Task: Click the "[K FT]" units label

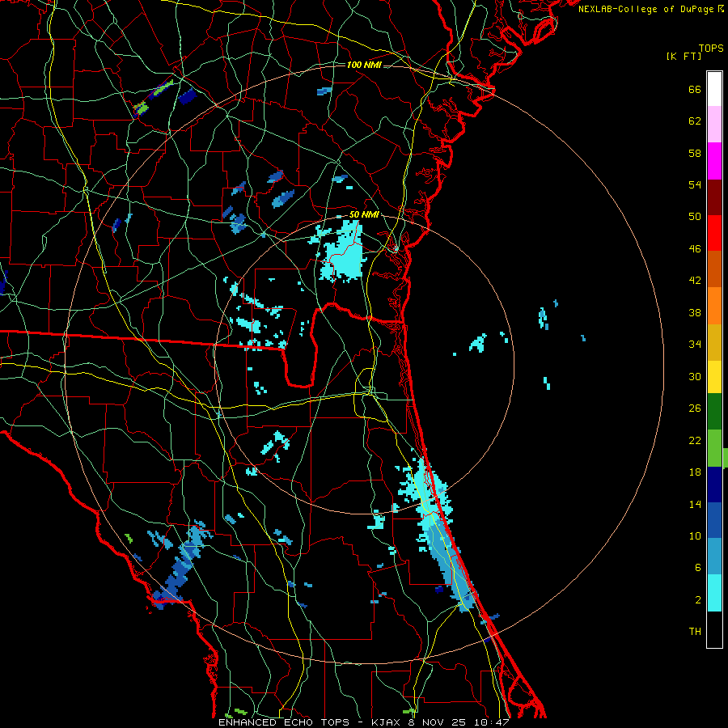Action: coord(684,57)
